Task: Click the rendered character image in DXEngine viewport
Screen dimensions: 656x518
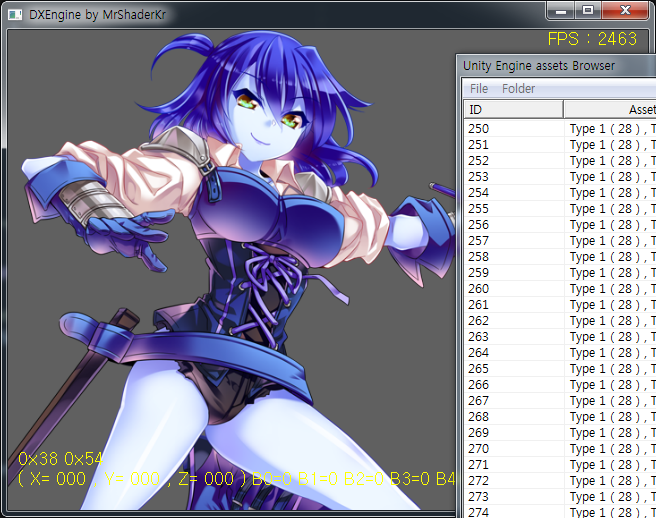Action: pyautogui.click(x=234, y=268)
